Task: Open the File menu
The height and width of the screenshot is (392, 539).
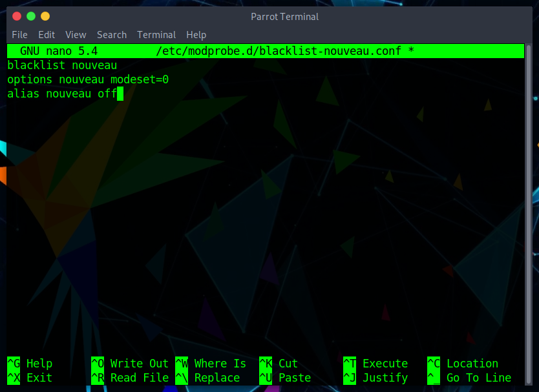Action: pyautogui.click(x=19, y=35)
